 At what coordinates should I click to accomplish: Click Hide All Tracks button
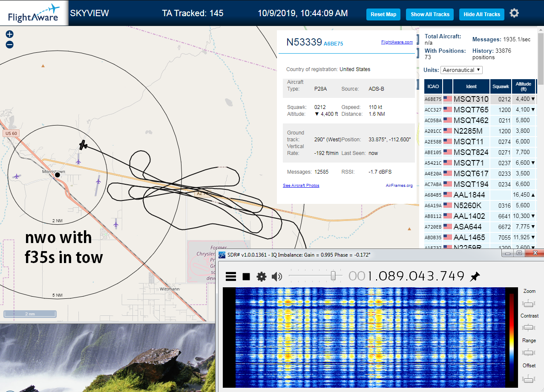pos(482,14)
